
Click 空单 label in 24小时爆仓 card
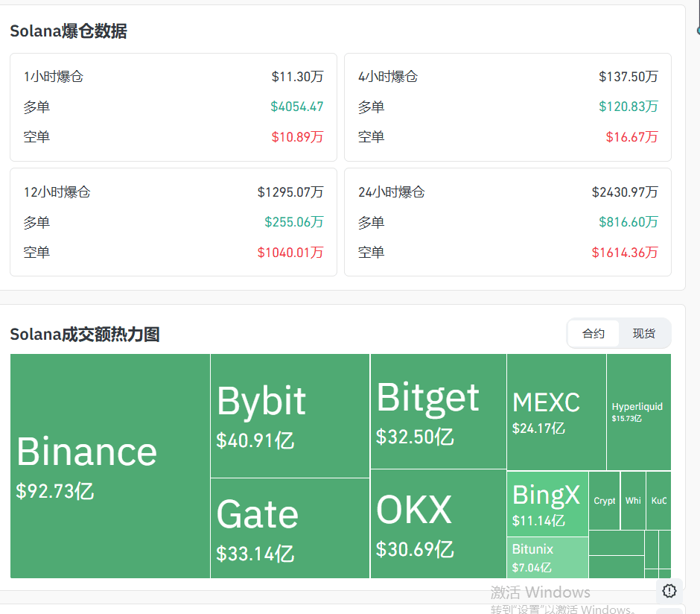click(371, 253)
